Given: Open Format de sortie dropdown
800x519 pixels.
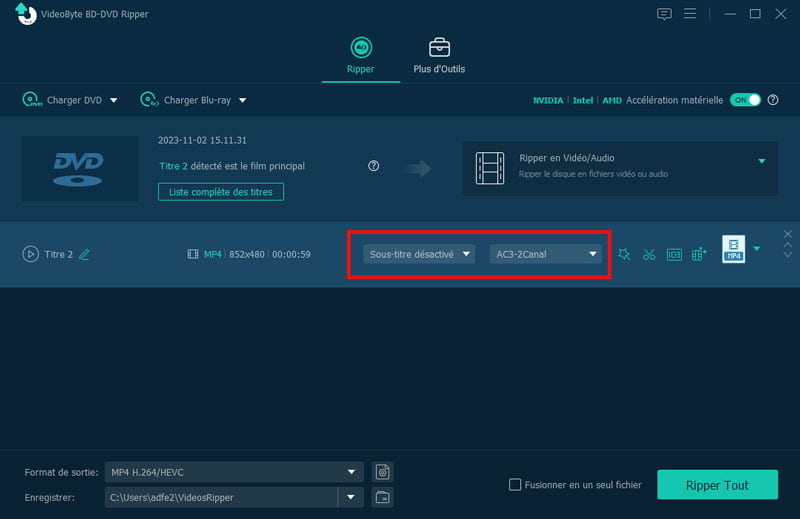Looking at the screenshot, I should coord(234,472).
